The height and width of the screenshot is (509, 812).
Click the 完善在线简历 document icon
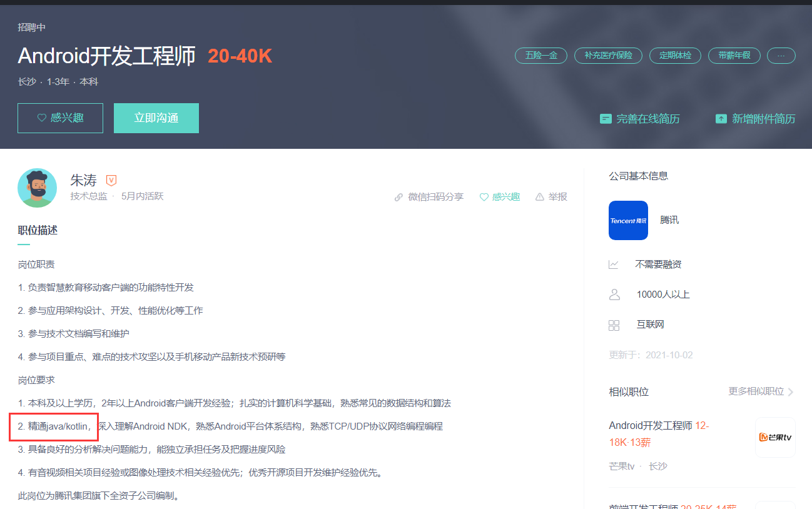(x=606, y=118)
